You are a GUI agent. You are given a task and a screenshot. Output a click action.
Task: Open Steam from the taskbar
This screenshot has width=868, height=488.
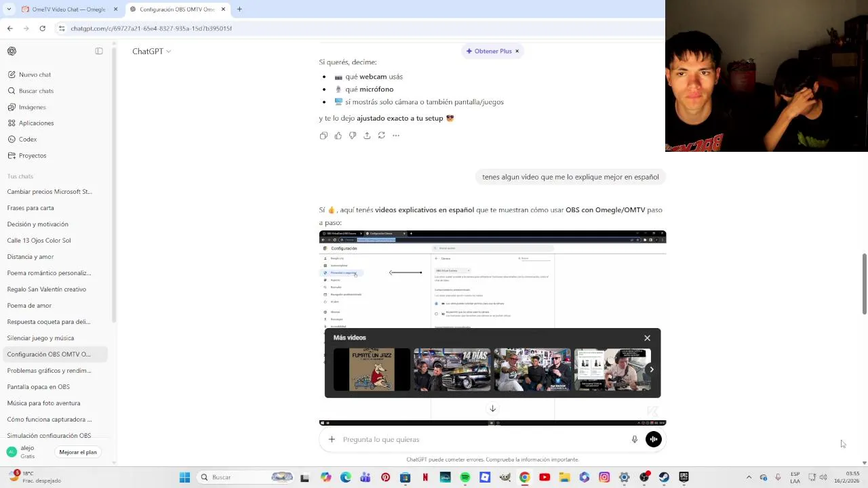[664, 477]
